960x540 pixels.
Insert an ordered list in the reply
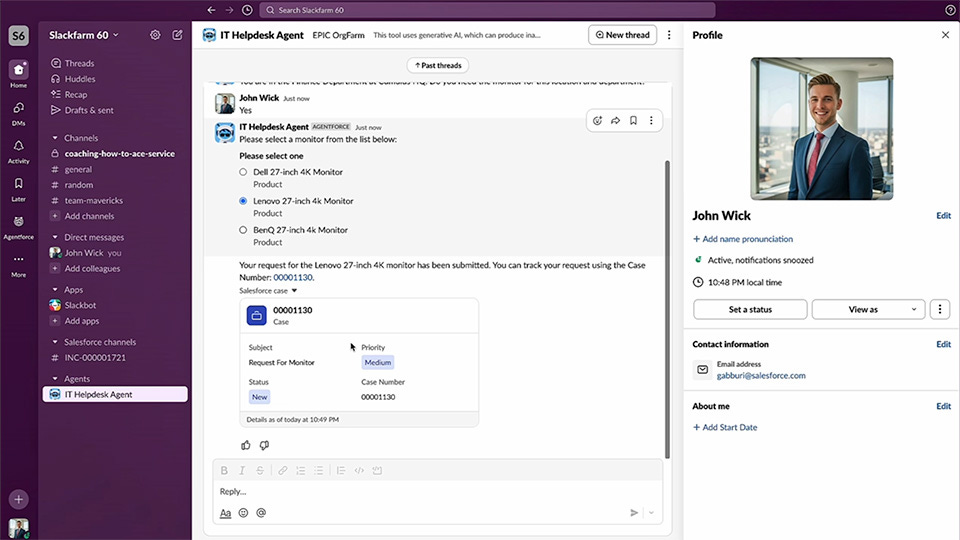tap(301, 470)
